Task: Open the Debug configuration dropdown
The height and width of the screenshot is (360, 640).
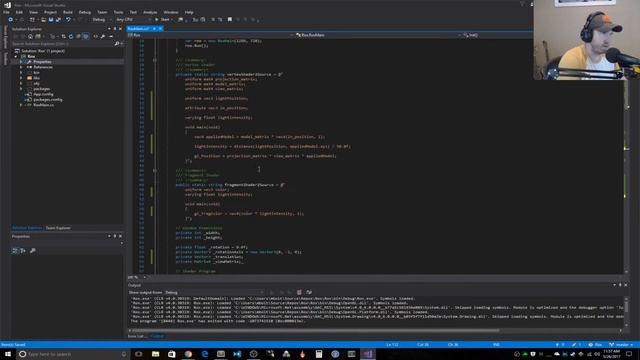Action: coord(100,20)
